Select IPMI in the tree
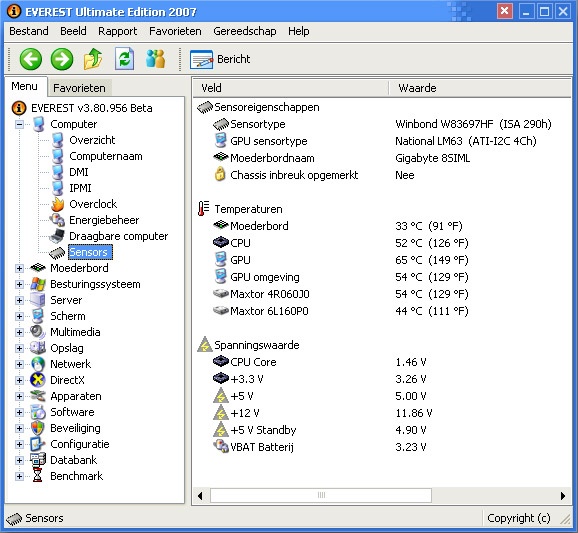 coord(80,188)
